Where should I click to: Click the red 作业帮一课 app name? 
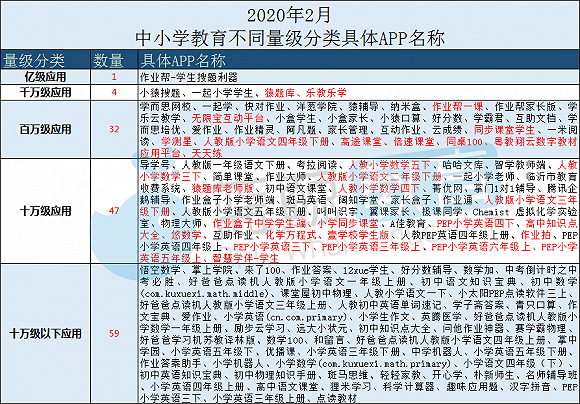click(x=458, y=107)
